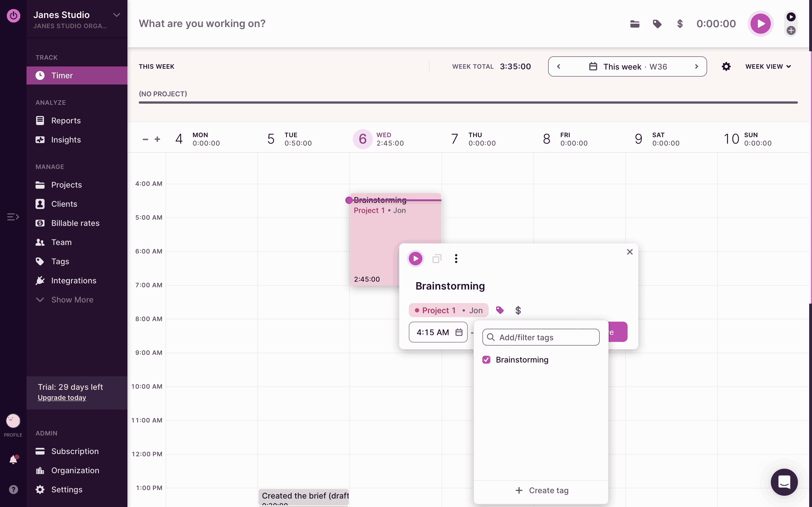812x507 pixels.
Task: Expand Show More in the sidebar
Action: pyautogui.click(x=72, y=300)
